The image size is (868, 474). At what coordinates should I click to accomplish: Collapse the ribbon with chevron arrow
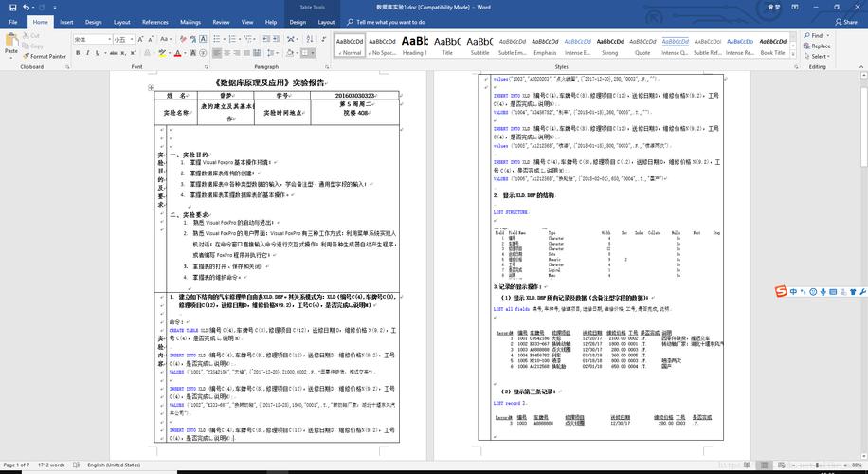[x=862, y=67]
